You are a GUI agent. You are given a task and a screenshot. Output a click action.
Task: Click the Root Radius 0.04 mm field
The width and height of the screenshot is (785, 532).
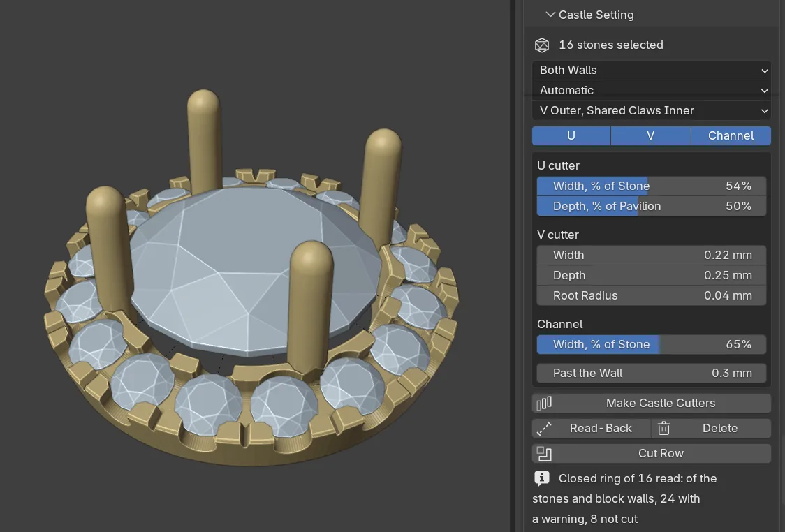652,295
